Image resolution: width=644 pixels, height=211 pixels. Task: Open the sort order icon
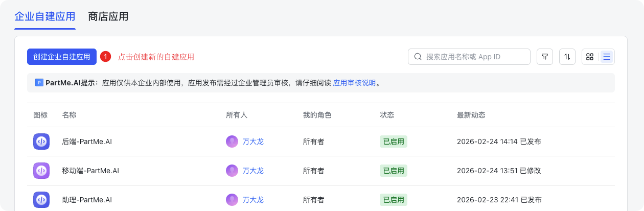(x=567, y=57)
